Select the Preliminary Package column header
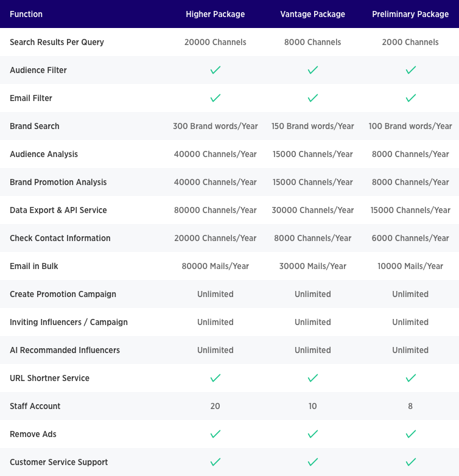Screen dimensions: 459x476 410,14
